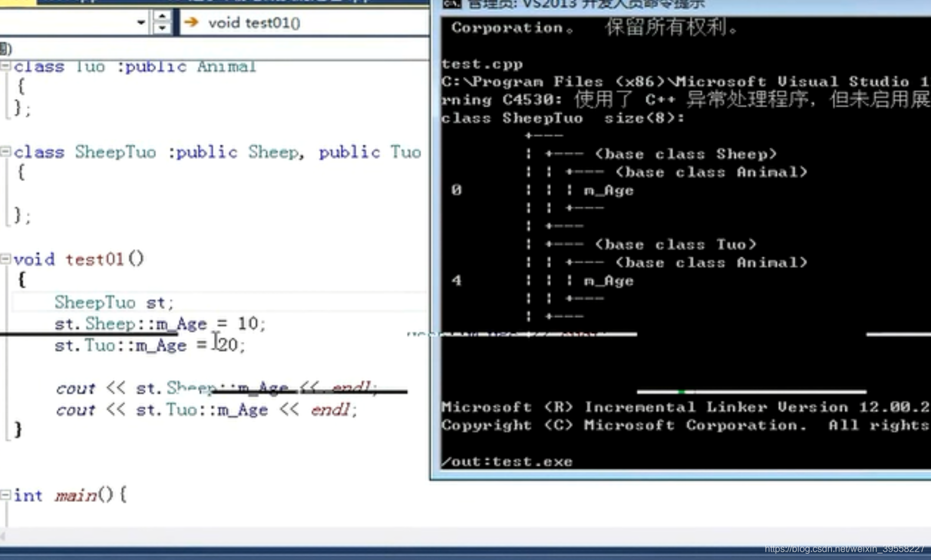Collapse the 'class SheepTuo' code block
Viewport: 931px width, 560px height.
(x=5, y=152)
